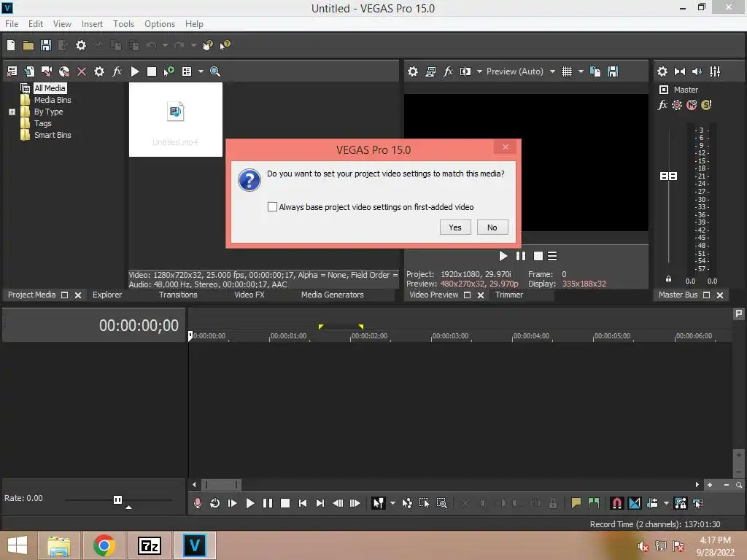Click the Open project folder icon
747x560 pixels.
(x=28, y=45)
